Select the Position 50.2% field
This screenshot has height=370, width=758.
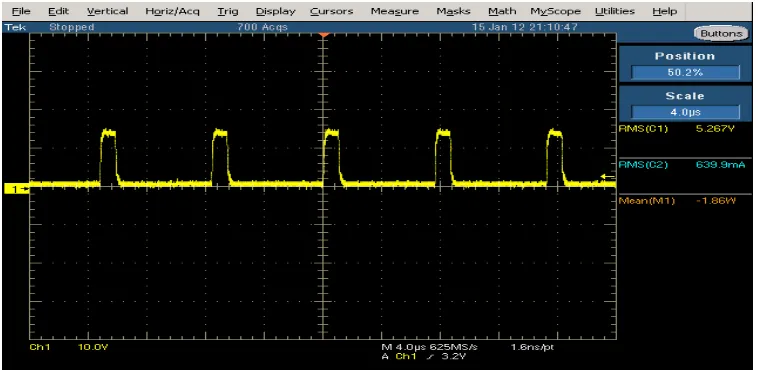click(685, 73)
